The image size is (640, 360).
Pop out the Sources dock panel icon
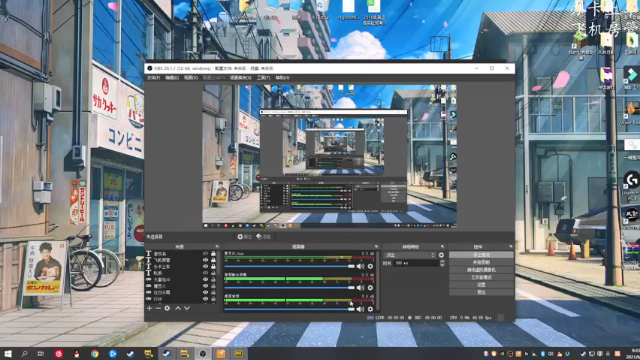click(x=217, y=247)
